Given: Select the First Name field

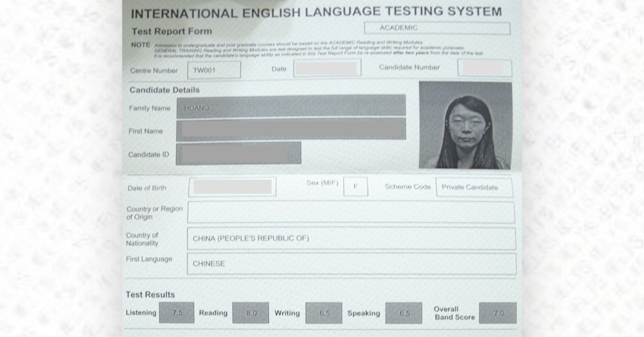Looking at the screenshot, I should click(291, 129).
